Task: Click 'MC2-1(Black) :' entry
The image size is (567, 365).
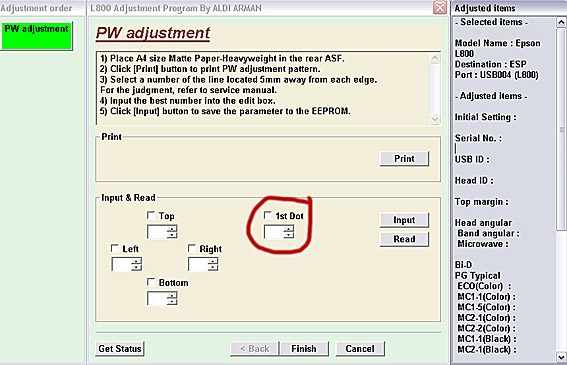Action: (487, 350)
